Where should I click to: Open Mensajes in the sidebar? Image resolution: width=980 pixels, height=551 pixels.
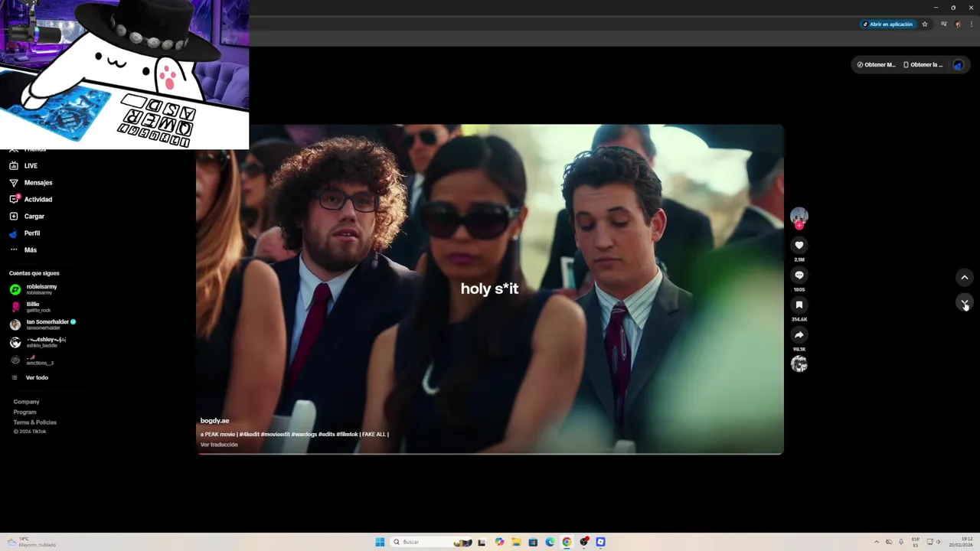(x=31, y=183)
